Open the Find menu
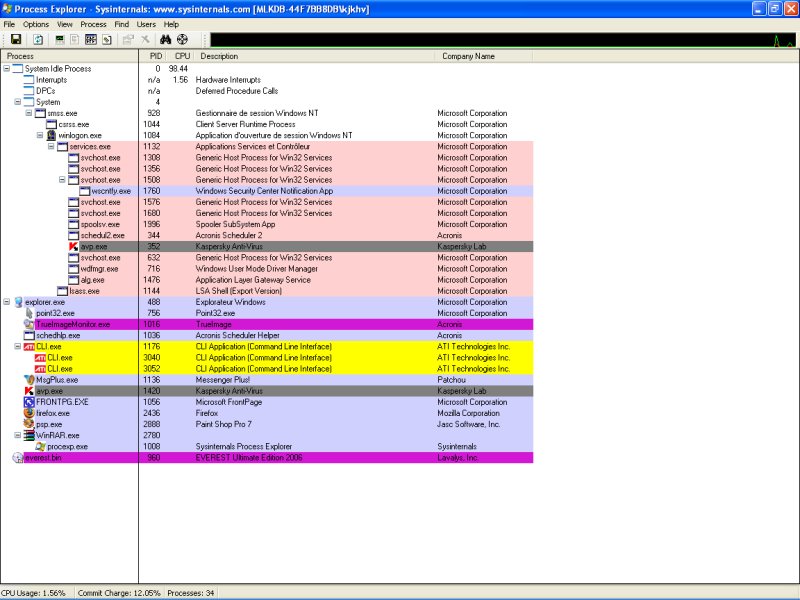 click(121, 24)
